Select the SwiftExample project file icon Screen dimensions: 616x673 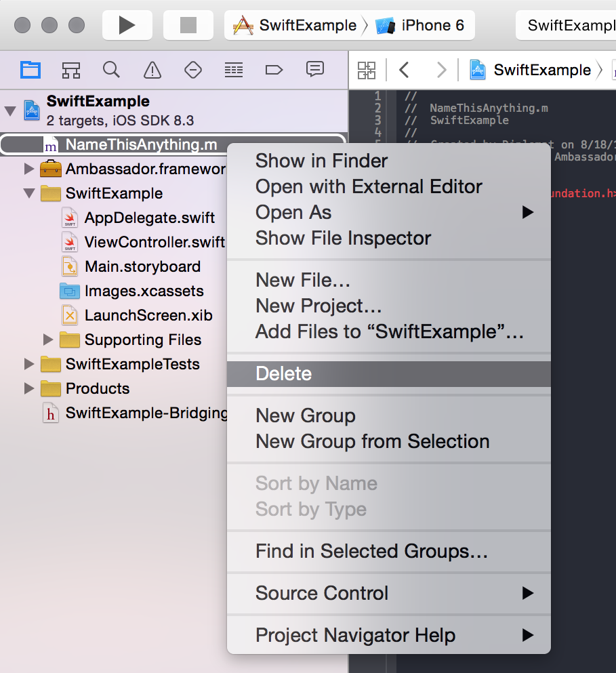click(31, 110)
